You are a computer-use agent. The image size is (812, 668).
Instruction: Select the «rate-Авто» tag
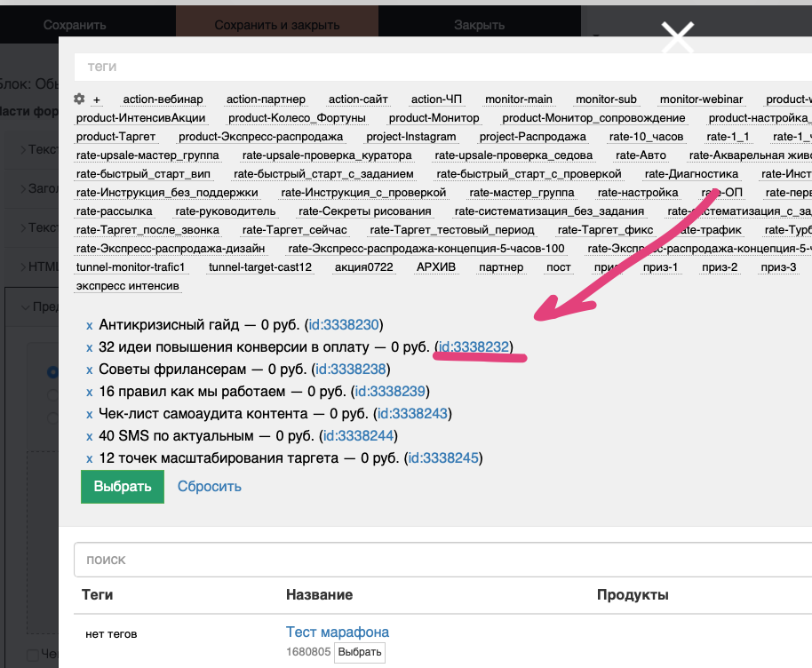click(x=641, y=155)
